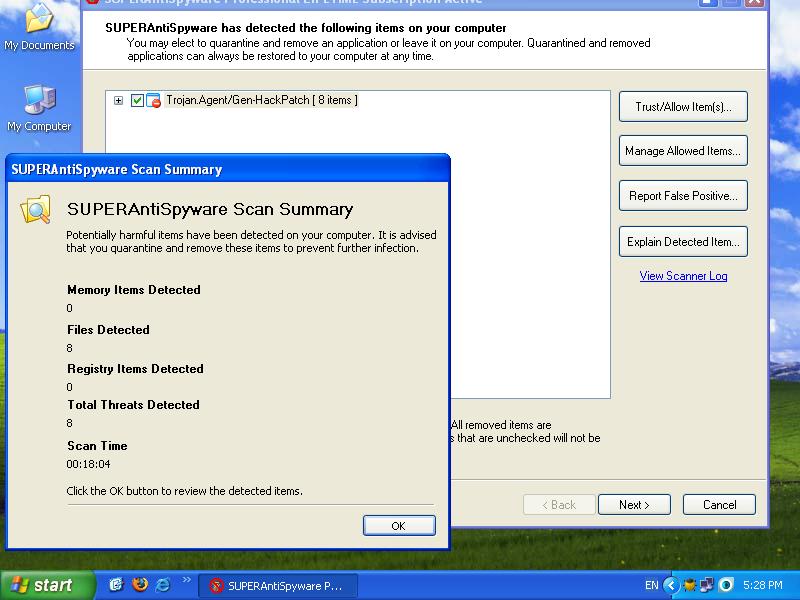Click the Trust/Allow Item(s)... button

pyautogui.click(x=683, y=107)
